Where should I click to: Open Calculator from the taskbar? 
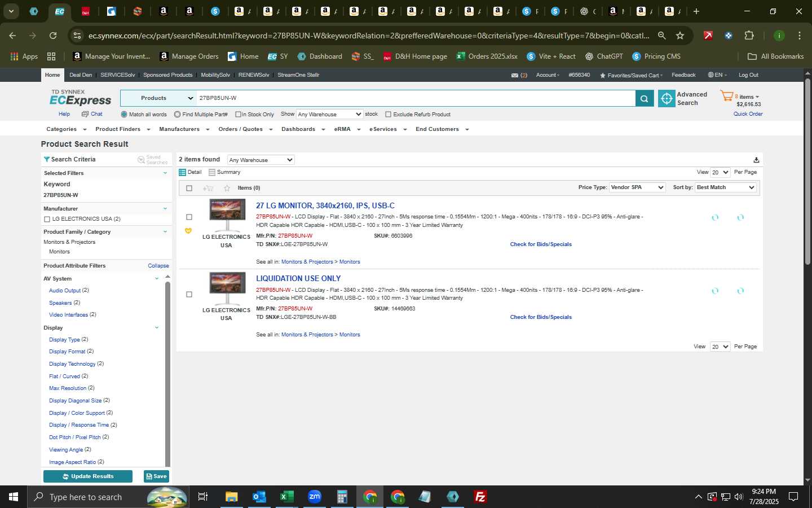(342, 497)
